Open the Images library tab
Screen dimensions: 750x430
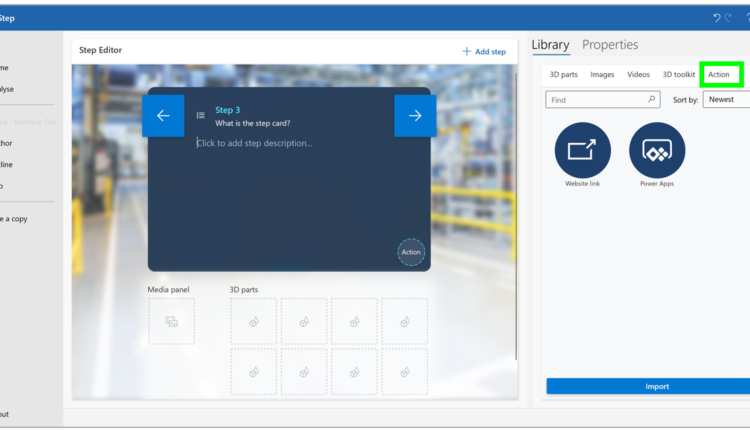tap(602, 75)
